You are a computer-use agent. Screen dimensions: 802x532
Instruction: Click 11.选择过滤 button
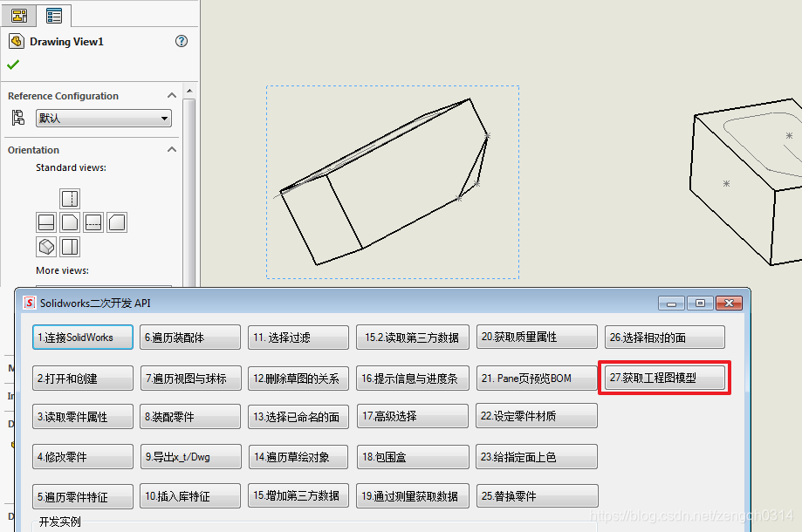(x=298, y=338)
